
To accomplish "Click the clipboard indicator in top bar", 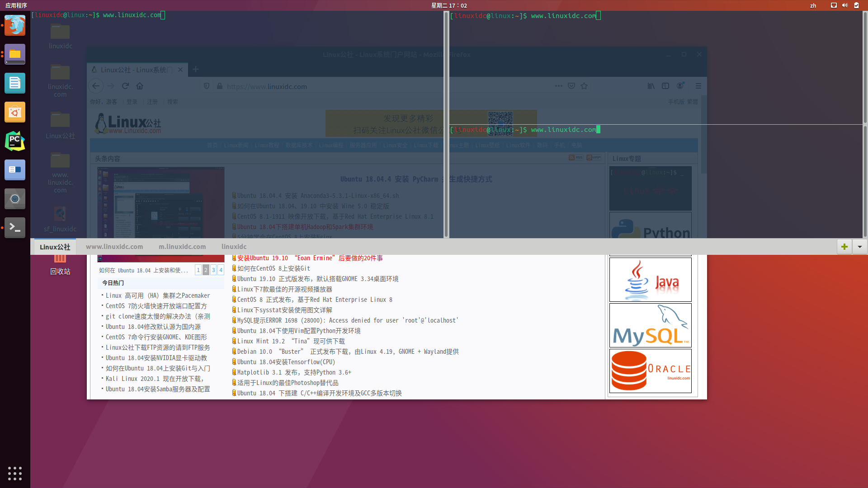I will pos(856,5).
